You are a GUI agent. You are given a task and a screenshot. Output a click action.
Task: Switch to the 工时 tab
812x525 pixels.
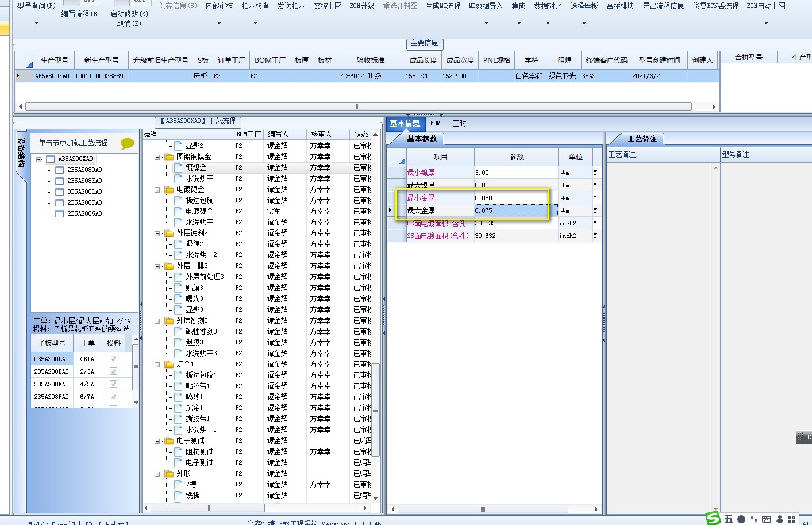point(460,123)
